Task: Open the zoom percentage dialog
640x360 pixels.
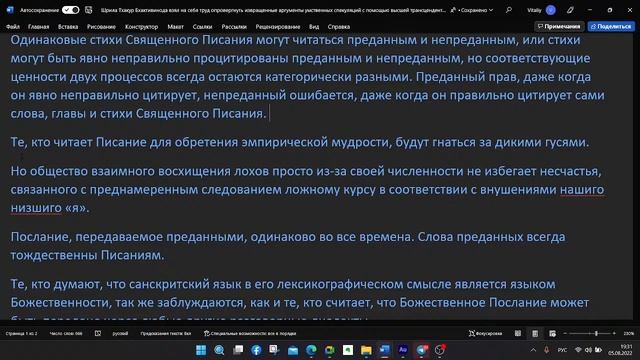Action: pos(628,333)
